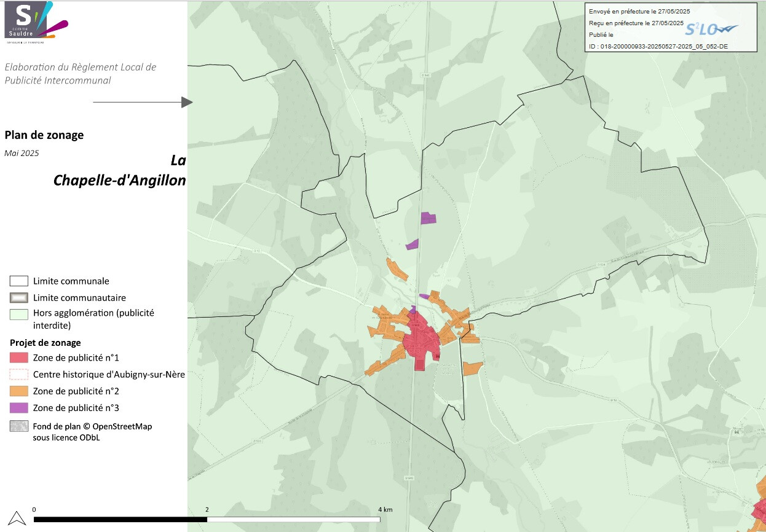Click the gray right-pointing arrow under the subtitle
Viewport: 766px width, 532px height.
pyautogui.click(x=143, y=102)
